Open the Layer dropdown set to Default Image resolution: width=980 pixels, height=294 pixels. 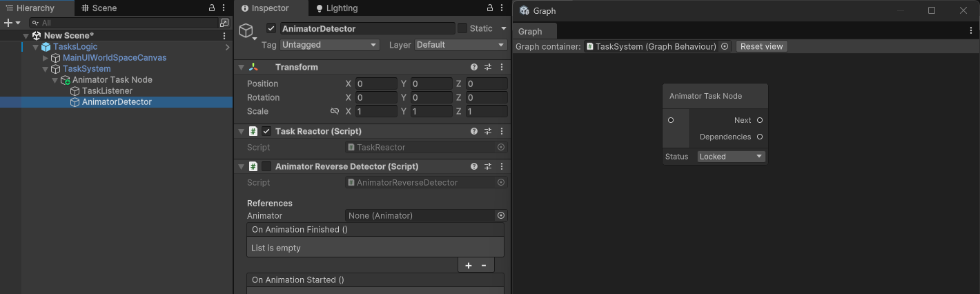click(460, 45)
